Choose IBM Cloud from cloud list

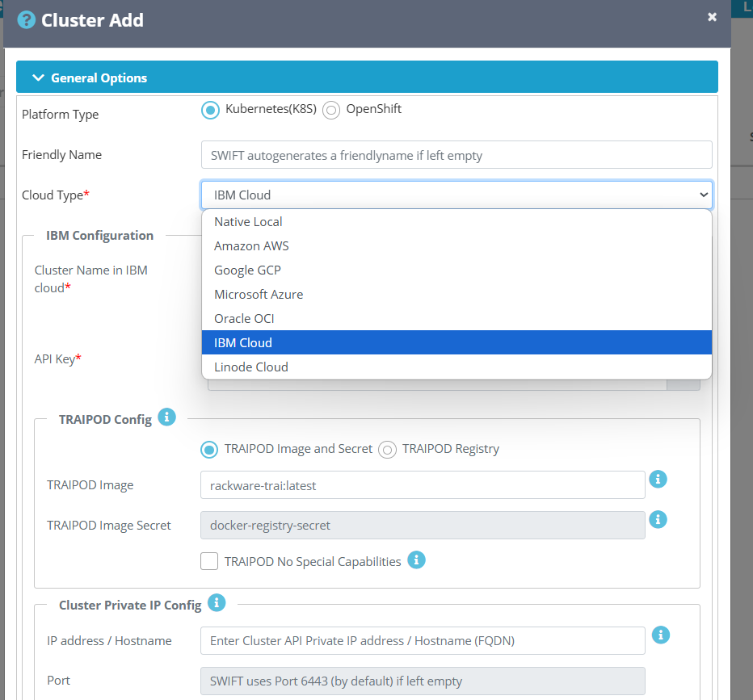click(456, 342)
